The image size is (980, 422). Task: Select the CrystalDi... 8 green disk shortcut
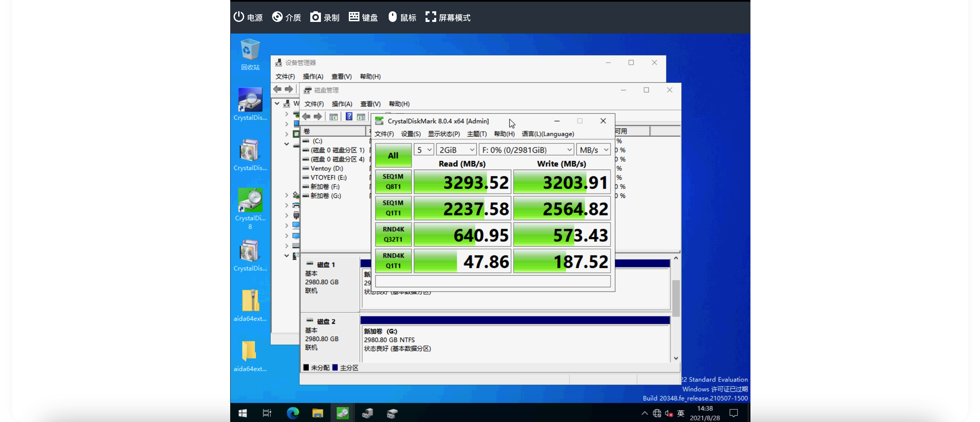pos(250,208)
